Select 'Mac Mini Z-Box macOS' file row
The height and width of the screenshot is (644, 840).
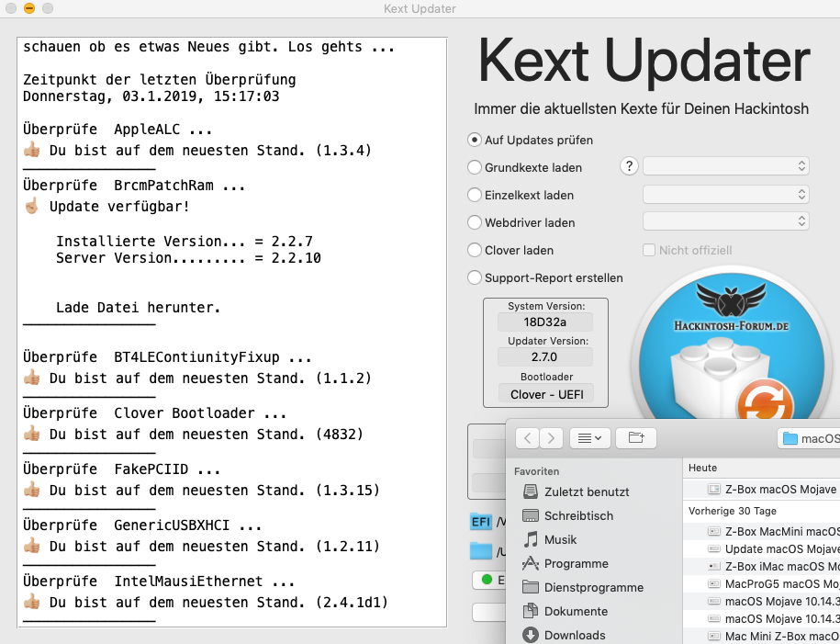click(762, 636)
